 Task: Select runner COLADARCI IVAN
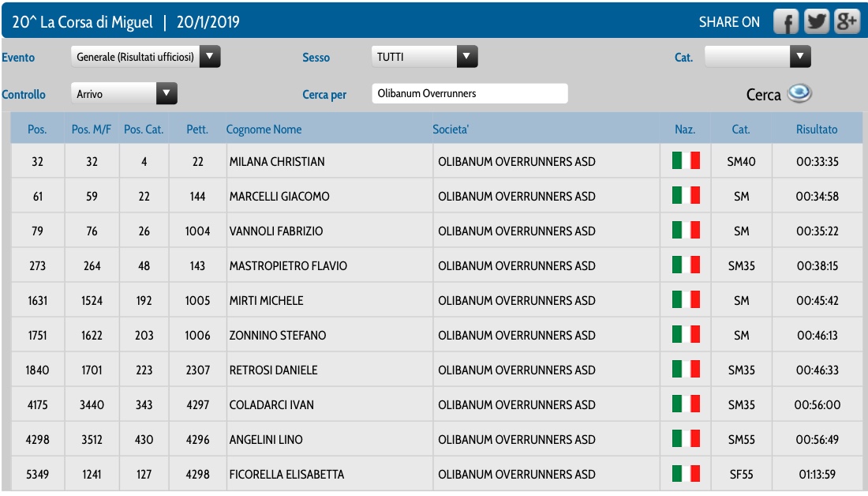tap(271, 405)
